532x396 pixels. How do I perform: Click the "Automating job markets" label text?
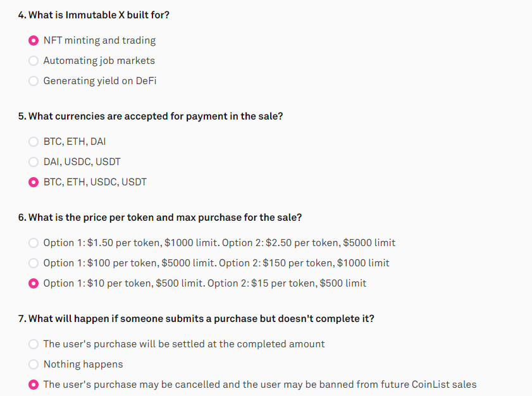[99, 61]
